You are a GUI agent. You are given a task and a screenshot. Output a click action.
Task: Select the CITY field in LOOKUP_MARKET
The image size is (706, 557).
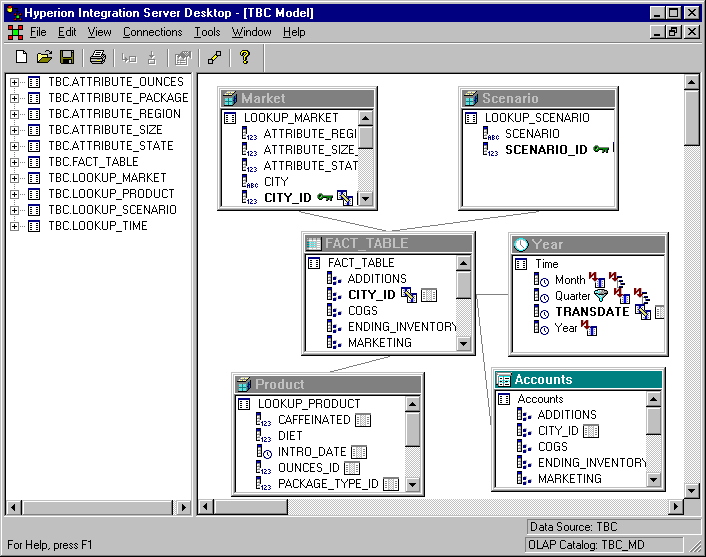pyautogui.click(x=276, y=182)
